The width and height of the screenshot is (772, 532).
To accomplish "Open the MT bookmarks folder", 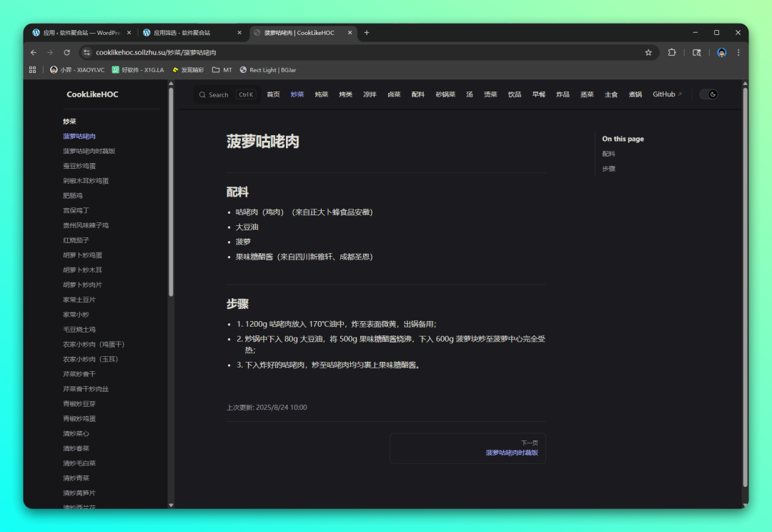I will click(222, 70).
